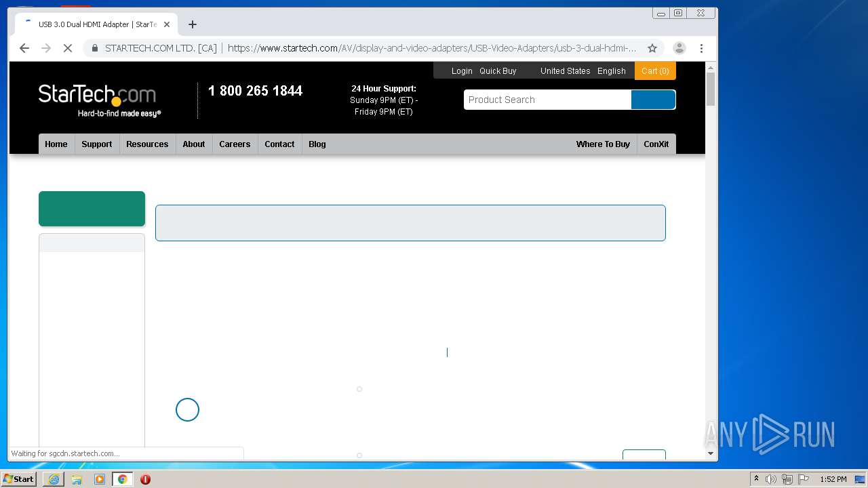This screenshot has width=868, height=488.
Task: Open the Chrome profile avatar menu
Action: (x=679, y=48)
